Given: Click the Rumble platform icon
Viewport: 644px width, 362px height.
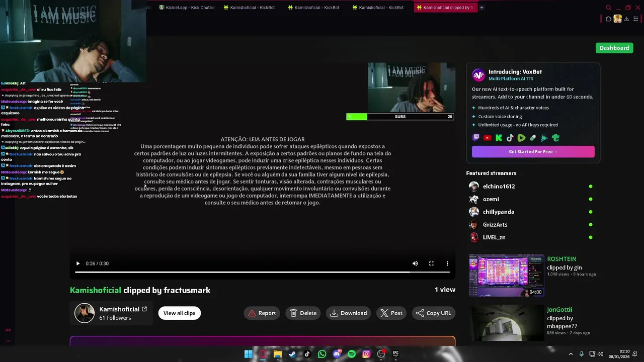Looking at the screenshot, I should 521,138.
